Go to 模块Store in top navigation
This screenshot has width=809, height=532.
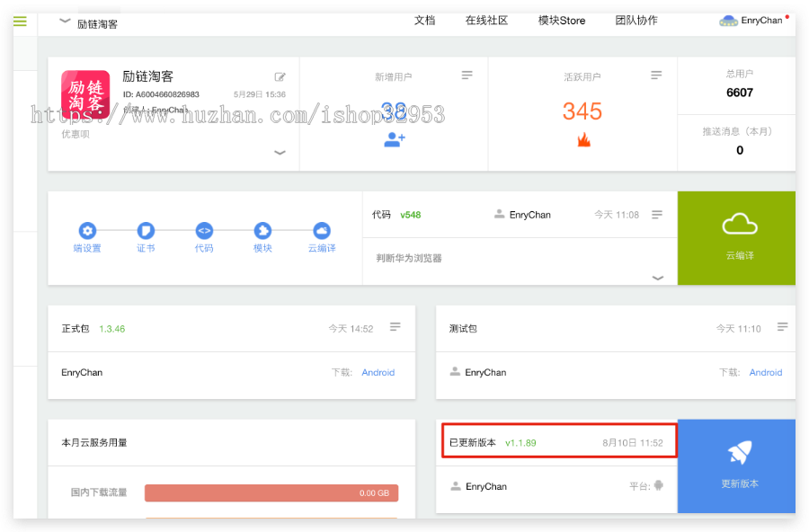[561, 21]
